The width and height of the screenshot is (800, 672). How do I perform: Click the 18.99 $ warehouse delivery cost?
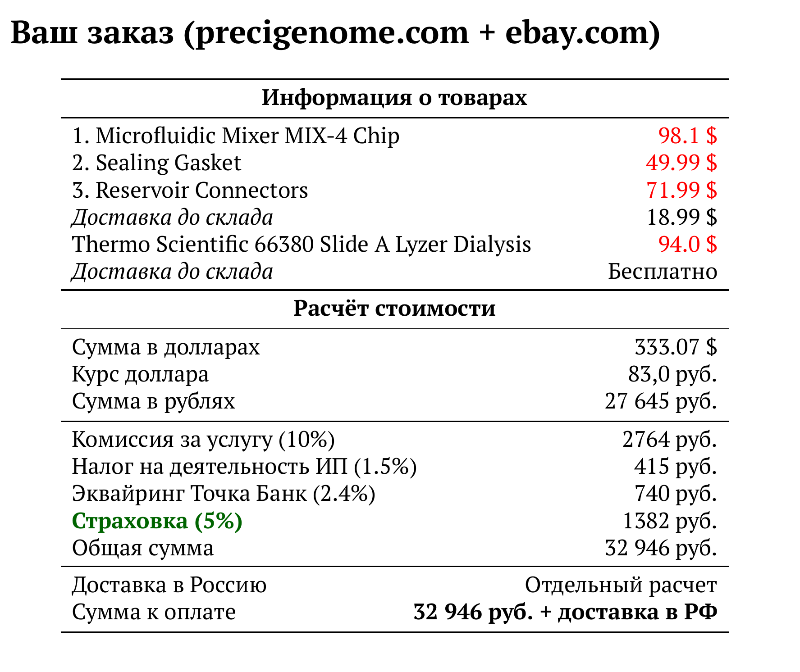681,218
